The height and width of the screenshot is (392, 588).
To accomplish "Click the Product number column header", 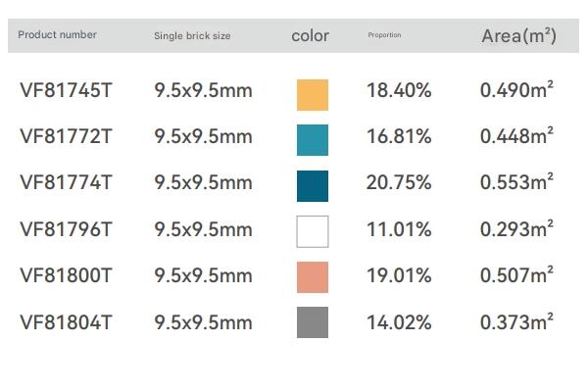I will [58, 35].
